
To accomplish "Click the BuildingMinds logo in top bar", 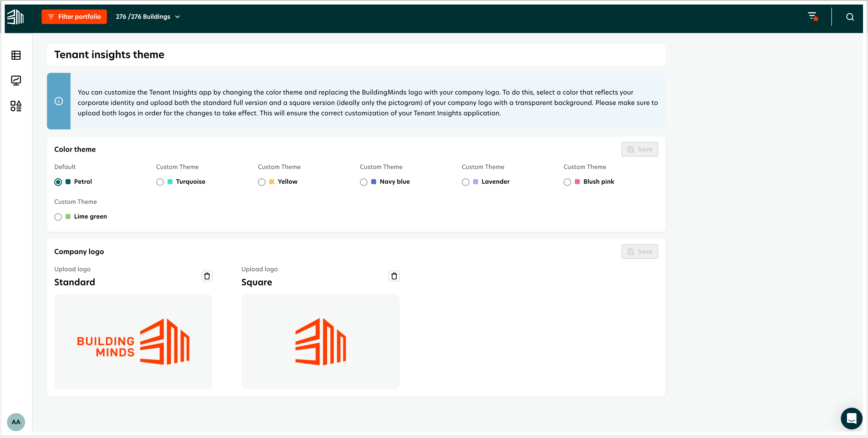I will coord(16,17).
